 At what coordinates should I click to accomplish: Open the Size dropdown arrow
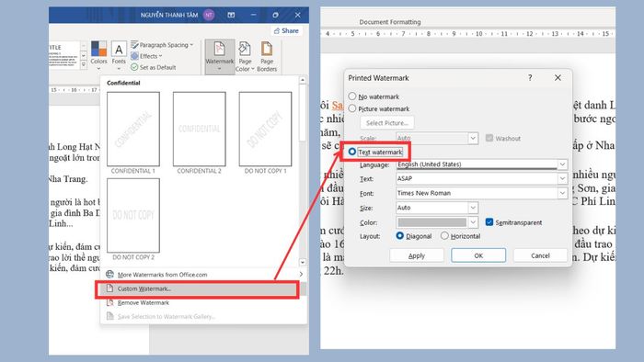point(473,208)
